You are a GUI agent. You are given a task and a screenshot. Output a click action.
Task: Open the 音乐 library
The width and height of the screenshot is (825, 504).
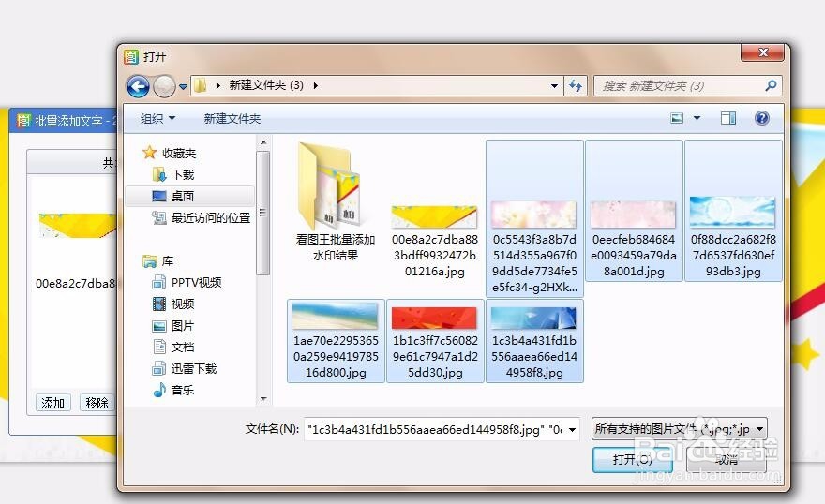183,390
